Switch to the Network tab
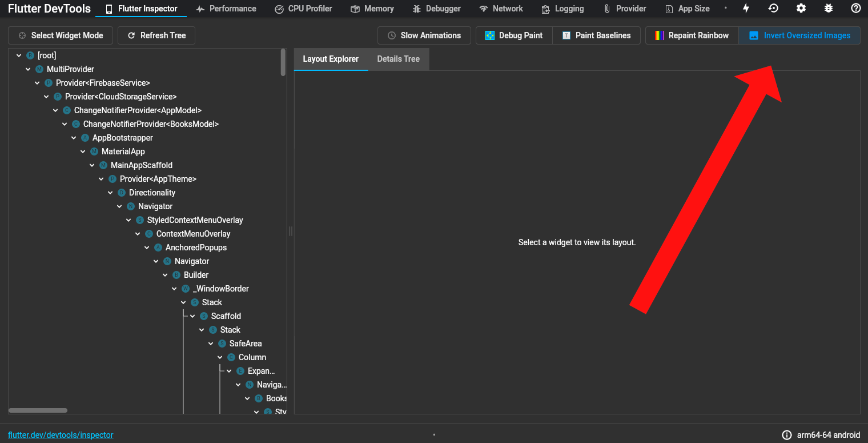Screen dimensions: 868x443 click(501, 9)
